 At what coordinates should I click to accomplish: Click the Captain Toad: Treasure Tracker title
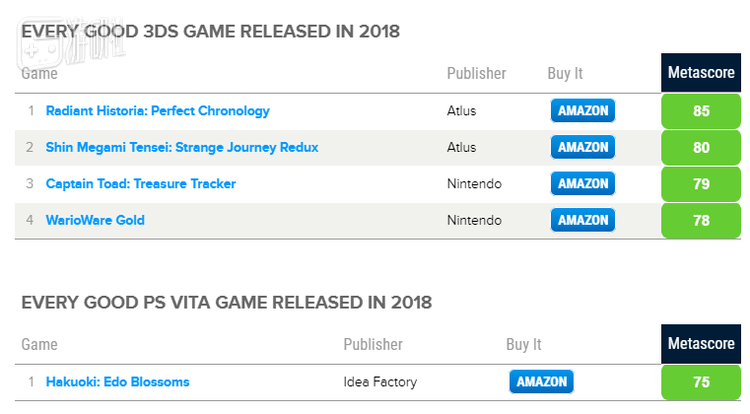click(141, 184)
